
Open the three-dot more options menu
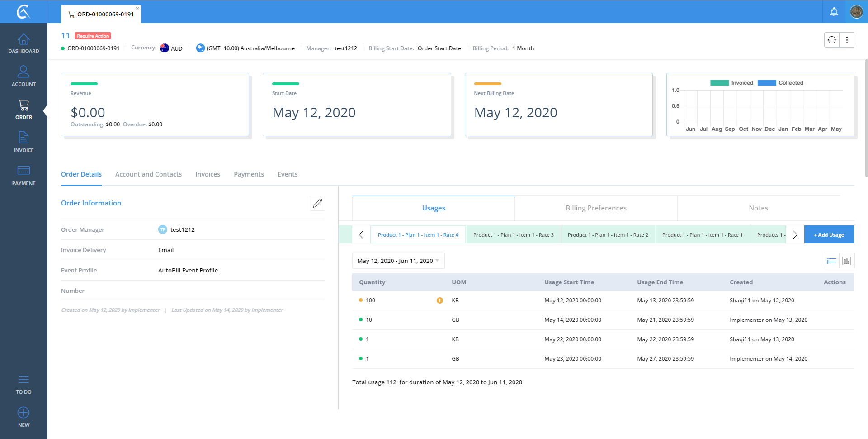click(847, 40)
